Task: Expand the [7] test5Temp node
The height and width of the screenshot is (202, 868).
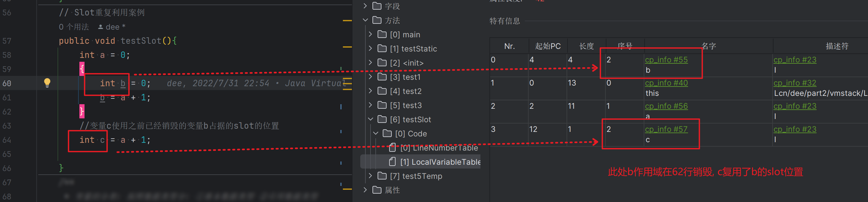Action: pos(370,176)
